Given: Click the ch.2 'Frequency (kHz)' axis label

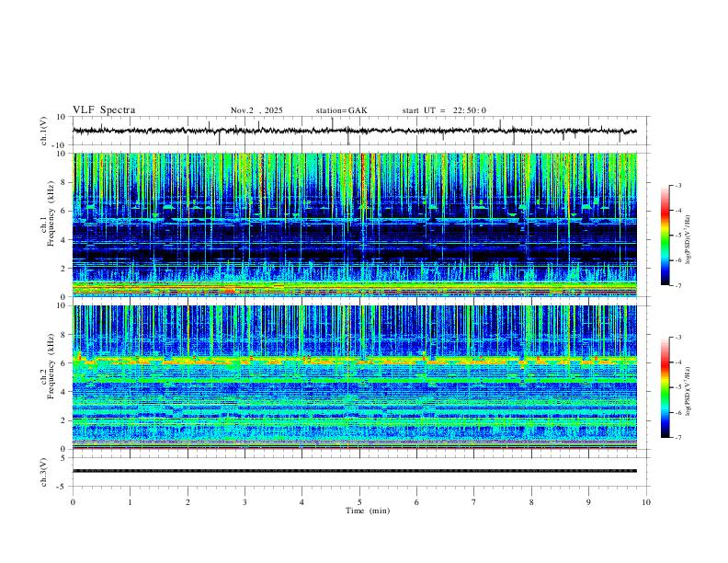Looking at the screenshot, I should coord(51,365).
